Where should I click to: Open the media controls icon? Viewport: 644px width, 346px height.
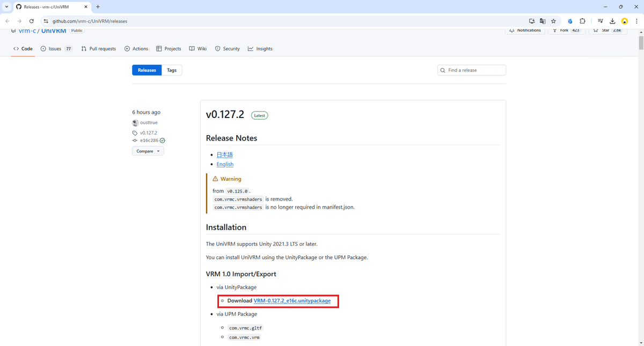coord(601,21)
